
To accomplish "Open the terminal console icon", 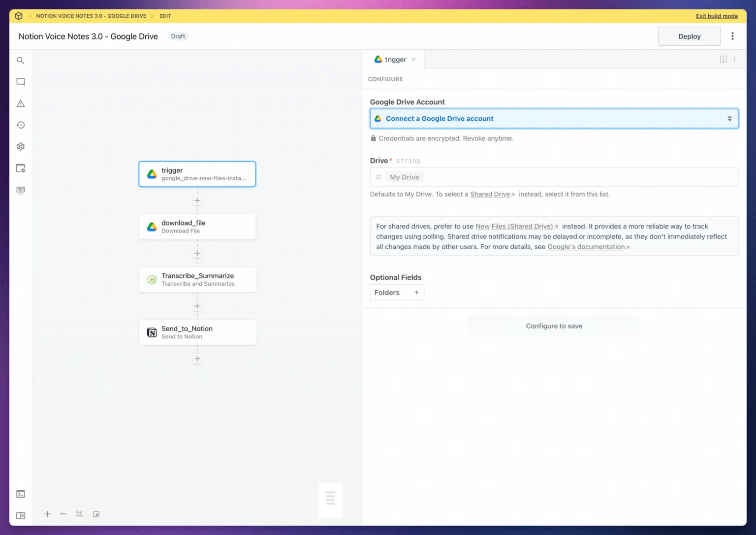I will point(21,494).
